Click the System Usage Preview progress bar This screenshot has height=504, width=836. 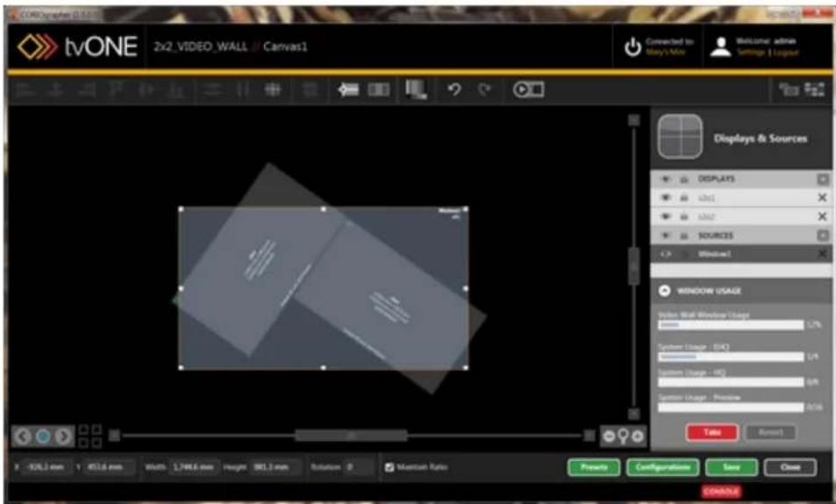click(x=731, y=407)
